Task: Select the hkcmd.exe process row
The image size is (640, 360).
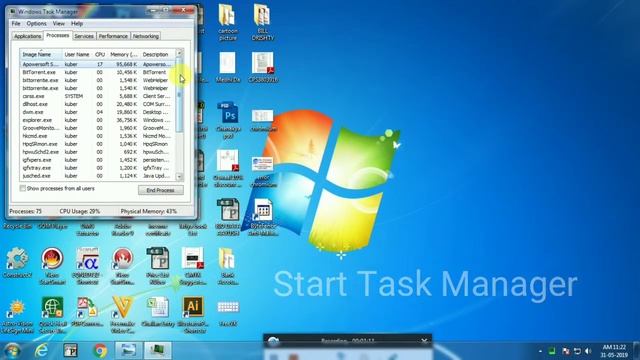Action: (x=97, y=136)
